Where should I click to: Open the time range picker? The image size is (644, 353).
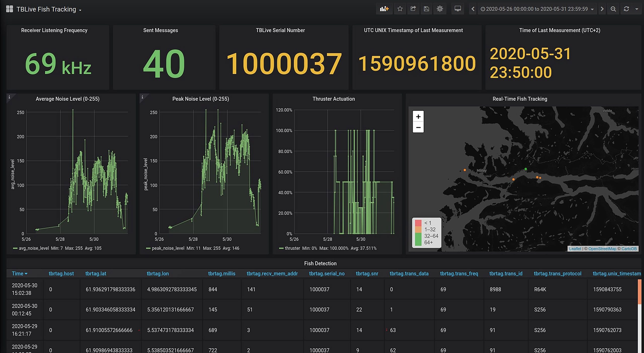click(x=537, y=9)
